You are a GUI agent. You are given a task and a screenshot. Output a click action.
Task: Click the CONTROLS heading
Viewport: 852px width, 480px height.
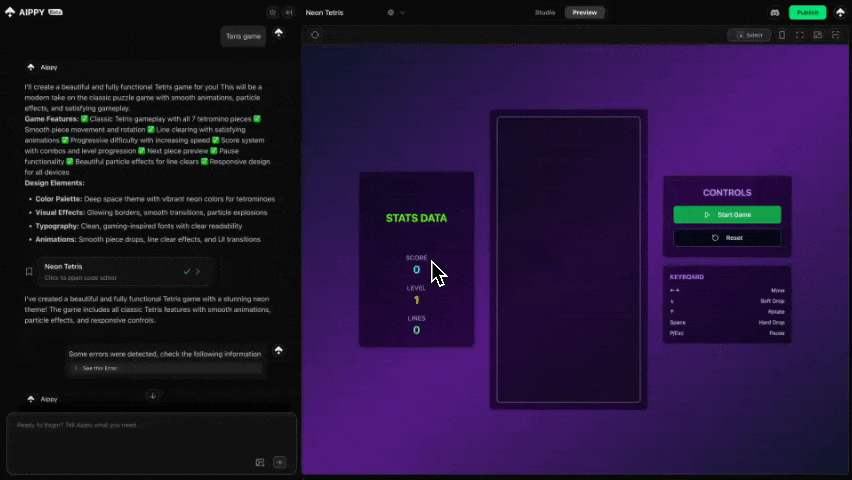pyautogui.click(x=727, y=193)
